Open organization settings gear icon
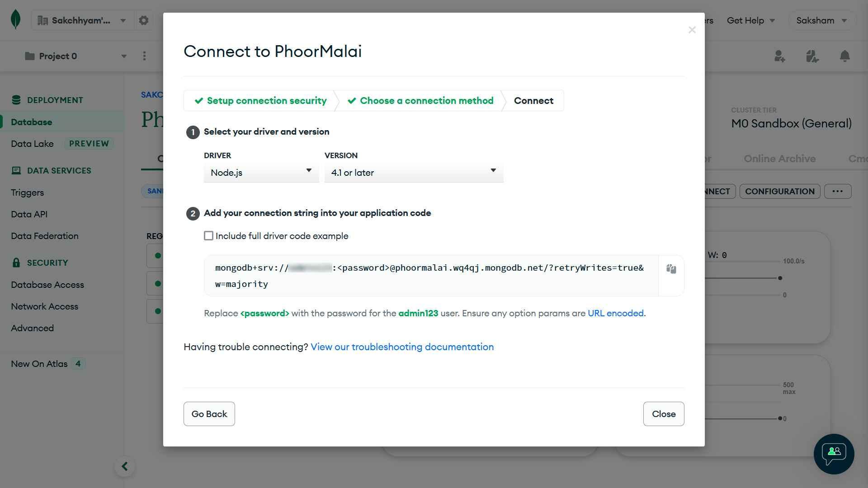This screenshot has height=488, width=868. [x=143, y=20]
